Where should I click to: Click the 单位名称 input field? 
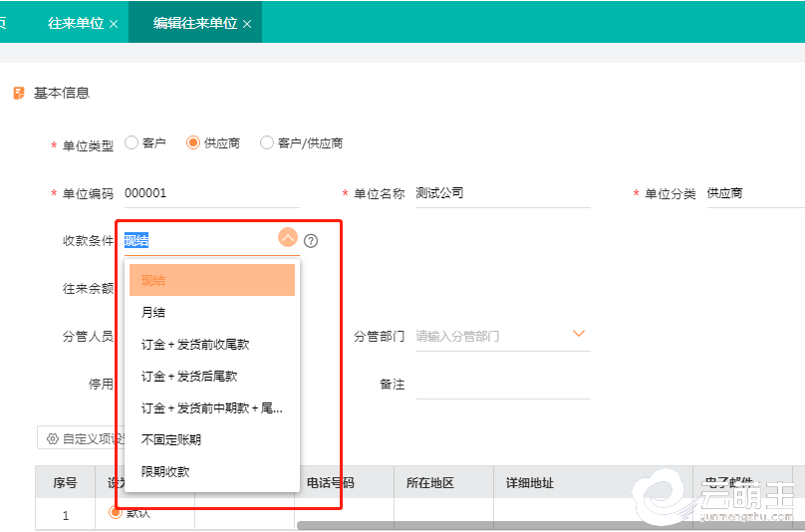(502, 193)
